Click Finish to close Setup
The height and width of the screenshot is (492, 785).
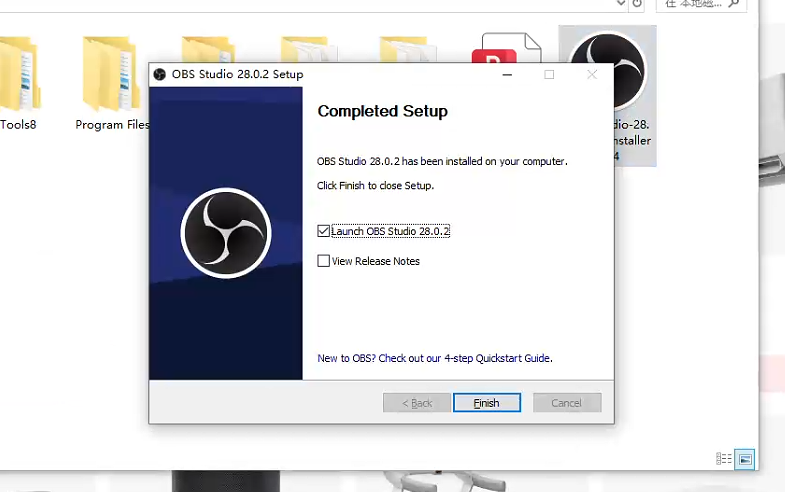click(x=487, y=402)
